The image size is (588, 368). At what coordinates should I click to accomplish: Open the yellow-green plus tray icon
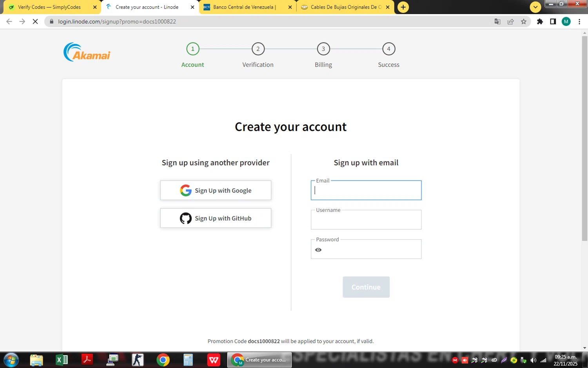(x=514, y=360)
